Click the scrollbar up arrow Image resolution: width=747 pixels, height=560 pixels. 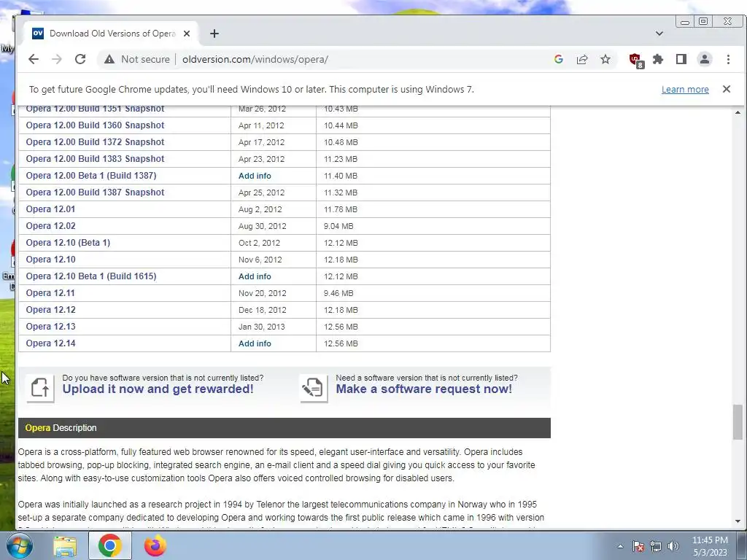coord(738,112)
